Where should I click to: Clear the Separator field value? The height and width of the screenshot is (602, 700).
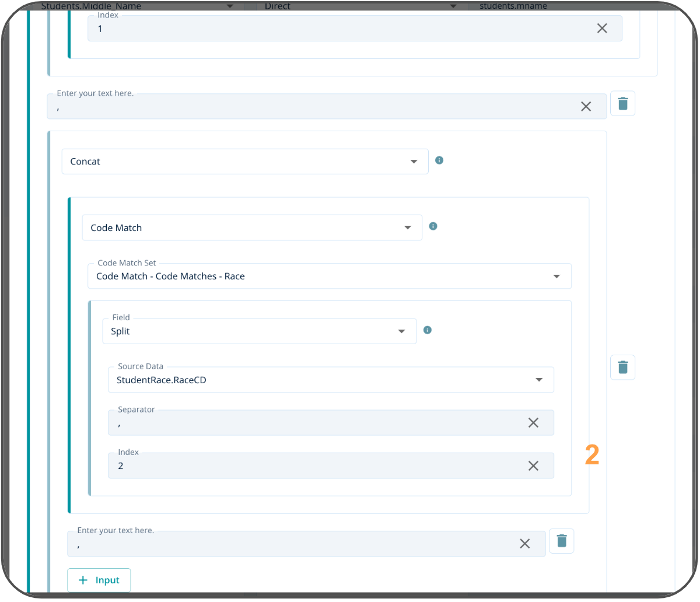pyautogui.click(x=533, y=423)
